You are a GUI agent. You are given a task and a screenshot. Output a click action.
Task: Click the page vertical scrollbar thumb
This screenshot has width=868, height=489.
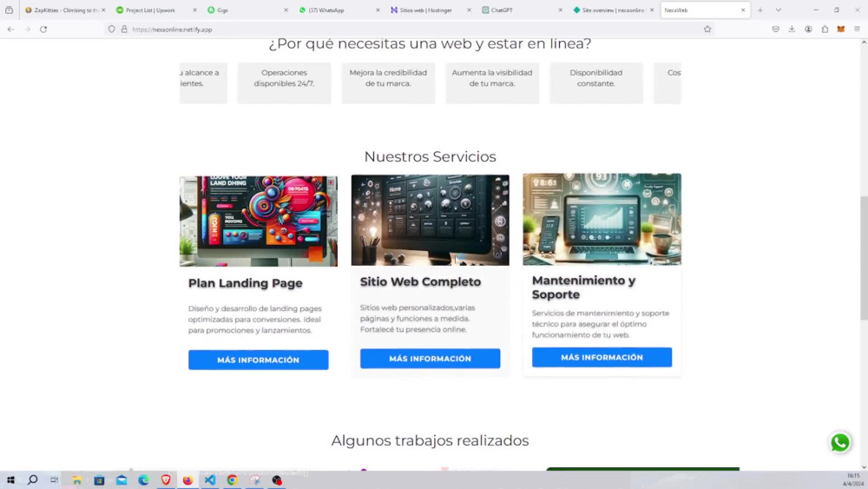(x=864, y=257)
